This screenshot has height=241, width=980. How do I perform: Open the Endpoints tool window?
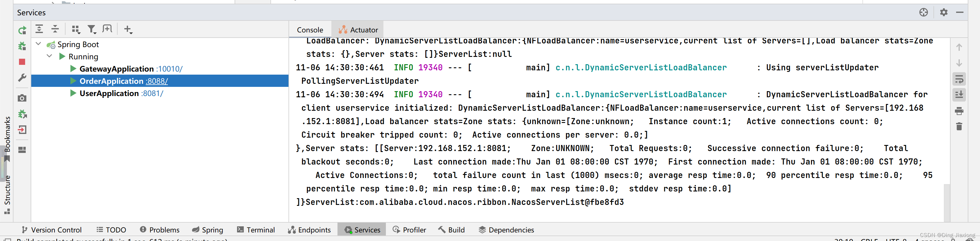pyautogui.click(x=309, y=230)
